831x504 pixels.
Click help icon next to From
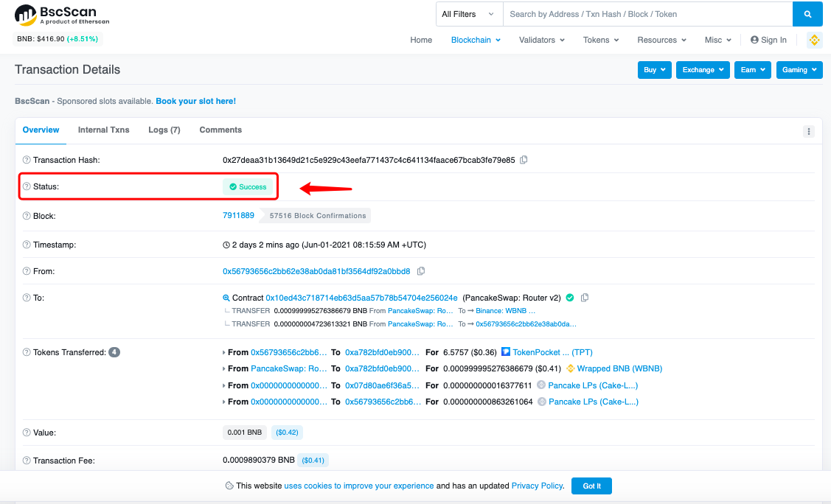pyautogui.click(x=27, y=271)
